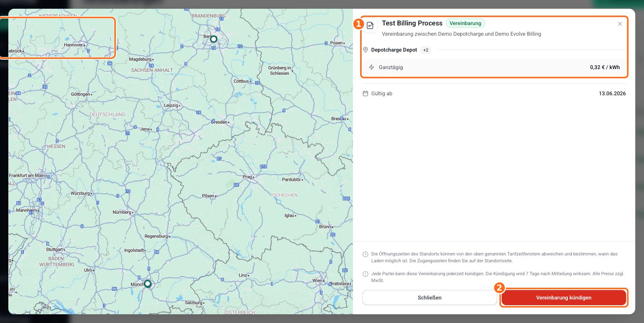Screen dimensions: 644x323
Task: Click the calendar icon next to Gültig ab
Action: [x=365, y=93]
